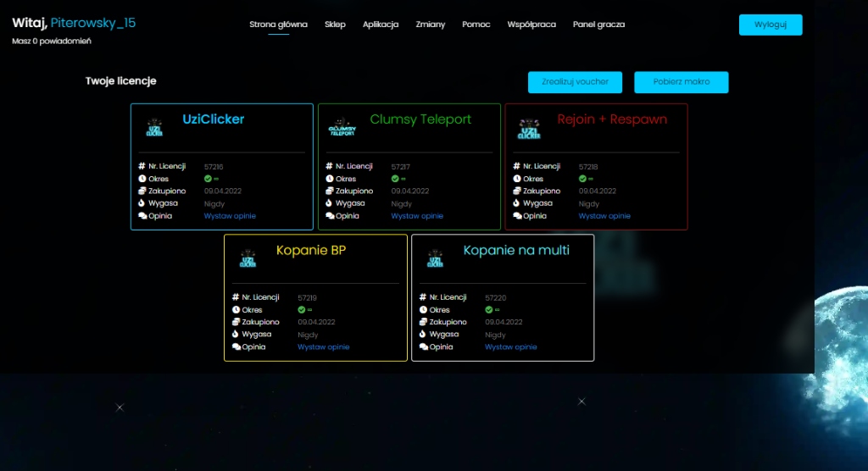Click the Kopanie na multi card title

pos(516,250)
